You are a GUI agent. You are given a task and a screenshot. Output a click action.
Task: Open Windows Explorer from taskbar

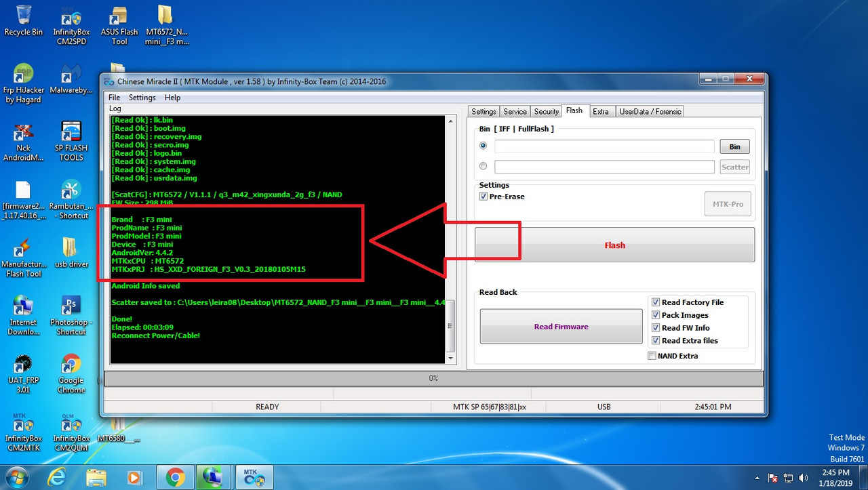(x=96, y=478)
